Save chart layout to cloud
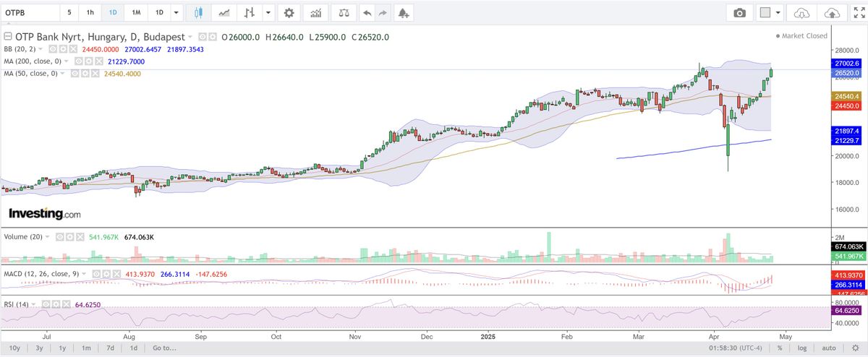 pos(832,12)
